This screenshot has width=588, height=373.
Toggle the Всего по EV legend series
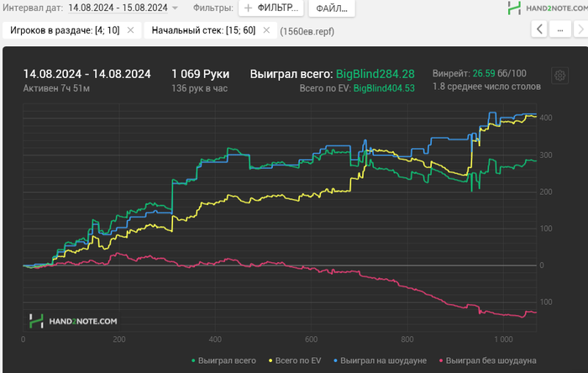coord(295,360)
